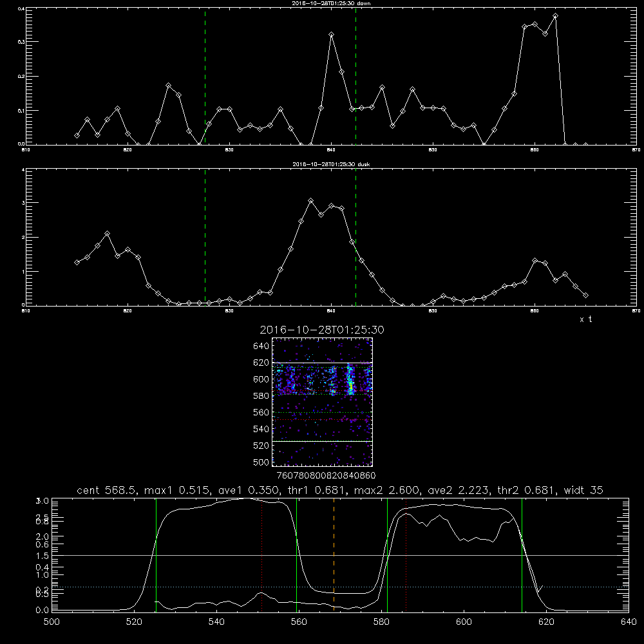
Task: Select the 'widt 35' value in statistics header
Action: point(583,490)
